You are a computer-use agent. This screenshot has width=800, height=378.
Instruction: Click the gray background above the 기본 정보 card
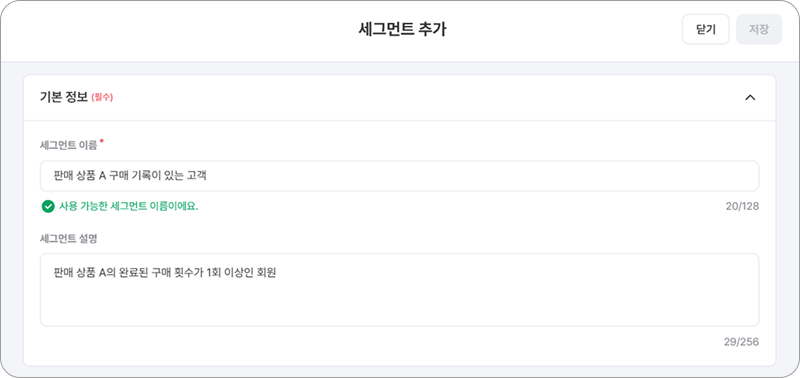pyautogui.click(x=399, y=69)
